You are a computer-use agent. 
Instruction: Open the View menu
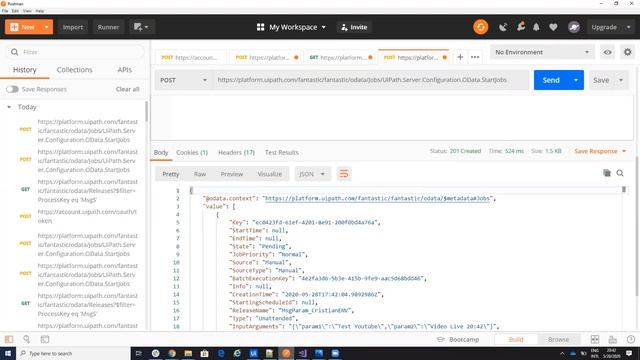(27, 11)
